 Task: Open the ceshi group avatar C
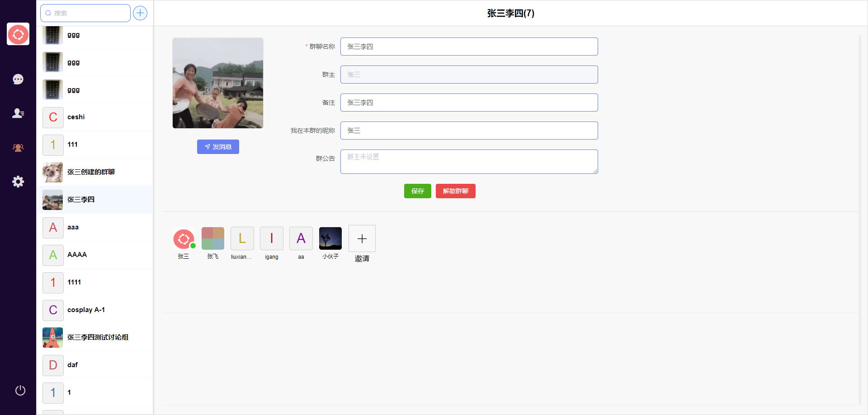(53, 117)
